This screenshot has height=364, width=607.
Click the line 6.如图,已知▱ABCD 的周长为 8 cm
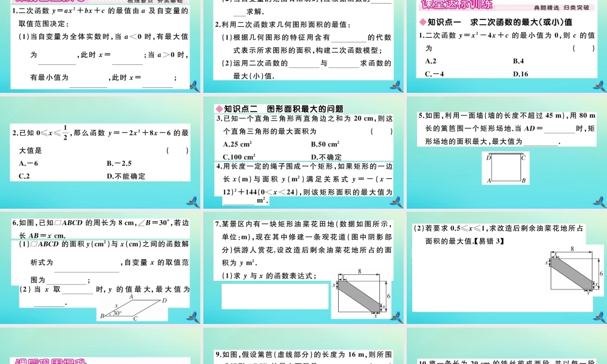[101, 223]
